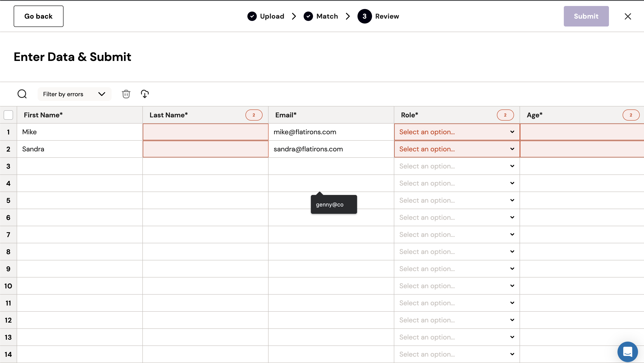Click the search magnifier icon
The image size is (644, 363).
point(22,94)
